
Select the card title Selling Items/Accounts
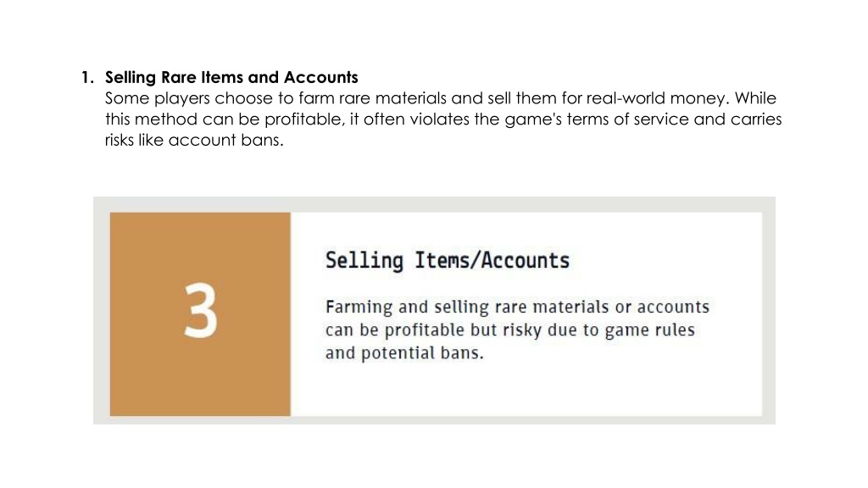coord(448,260)
